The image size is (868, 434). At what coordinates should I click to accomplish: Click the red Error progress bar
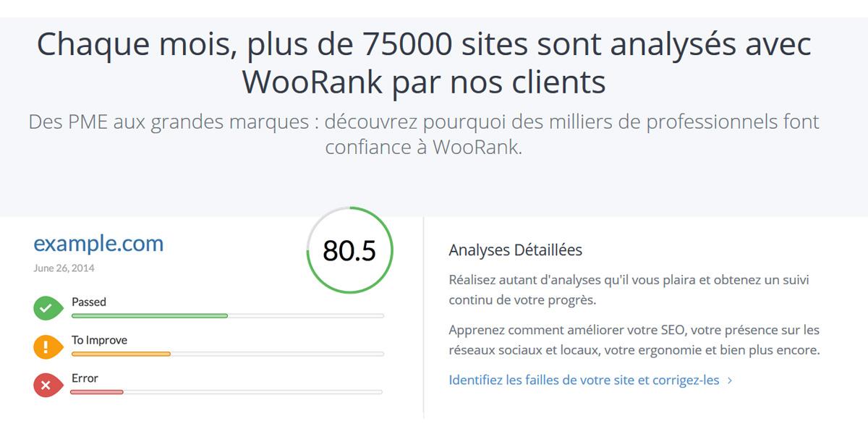226,392
